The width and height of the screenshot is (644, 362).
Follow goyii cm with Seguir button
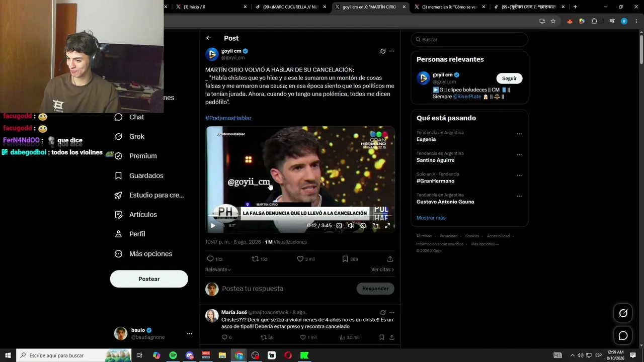(x=509, y=78)
